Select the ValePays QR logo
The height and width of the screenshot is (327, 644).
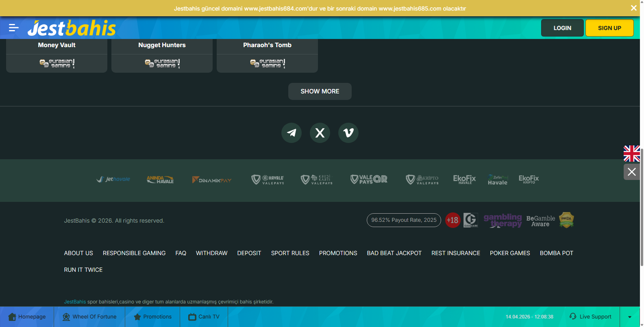point(369,179)
